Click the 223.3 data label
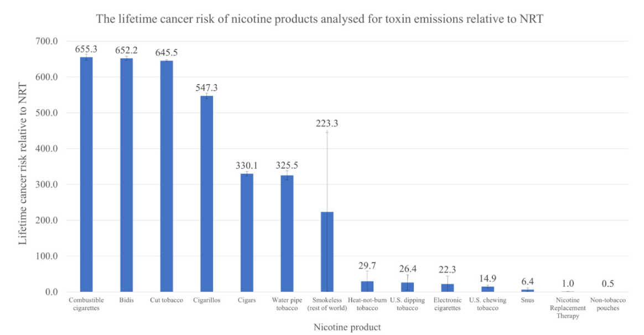 (x=327, y=123)
